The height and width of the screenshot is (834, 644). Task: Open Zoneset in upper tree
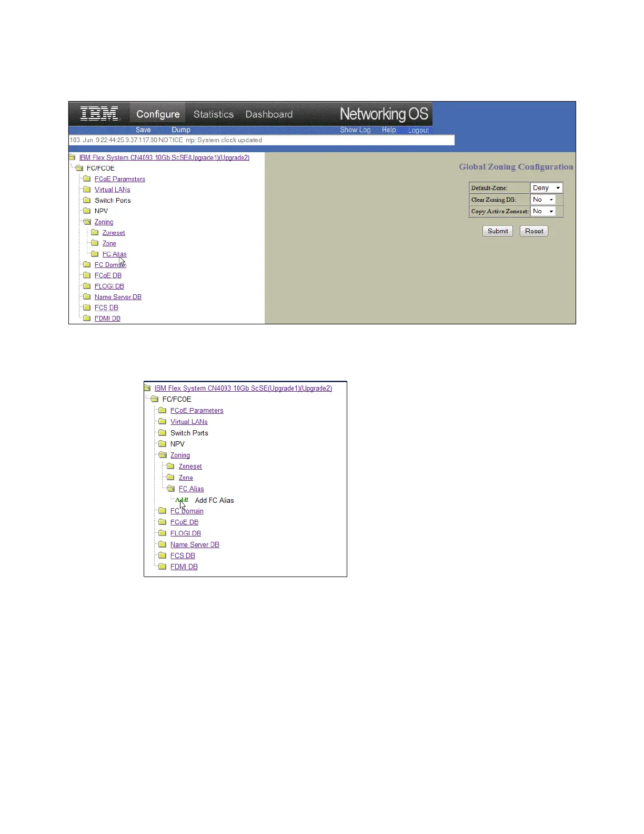(114, 233)
